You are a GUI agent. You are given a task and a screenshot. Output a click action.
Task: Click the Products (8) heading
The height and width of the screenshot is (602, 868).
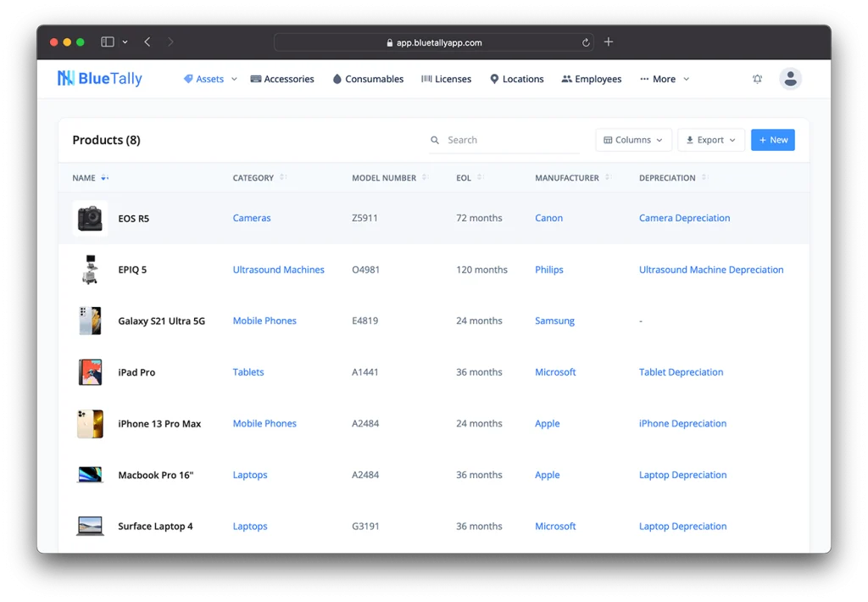106,140
